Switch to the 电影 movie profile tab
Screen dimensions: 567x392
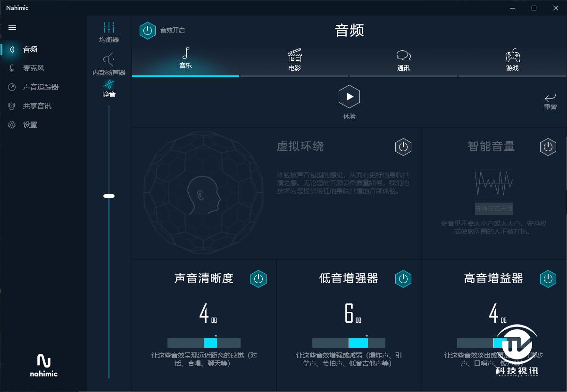(x=294, y=60)
